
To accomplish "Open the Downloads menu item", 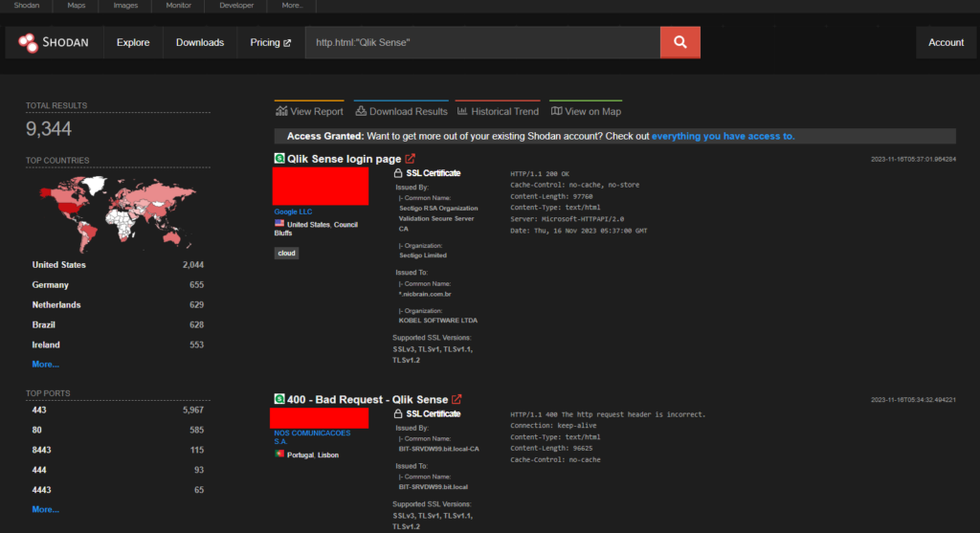I will coord(200,42).
